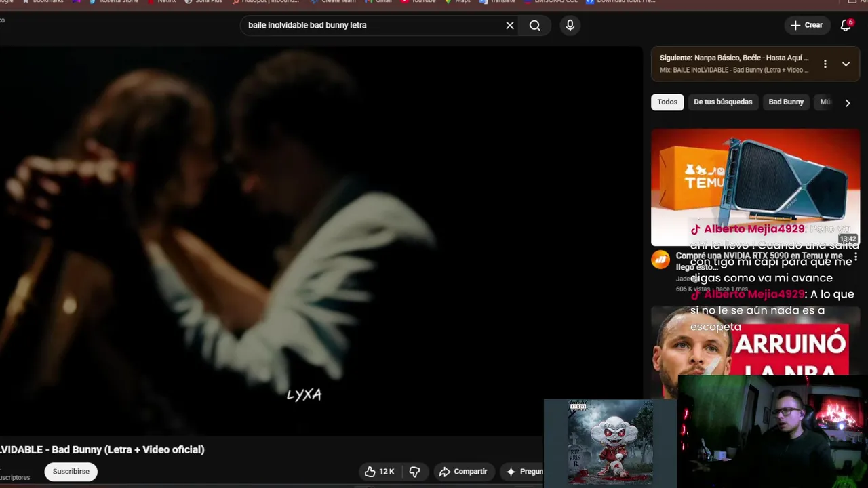Show more filter chips with the right arrow
868x488 pixels.
(x=847, y=103)
